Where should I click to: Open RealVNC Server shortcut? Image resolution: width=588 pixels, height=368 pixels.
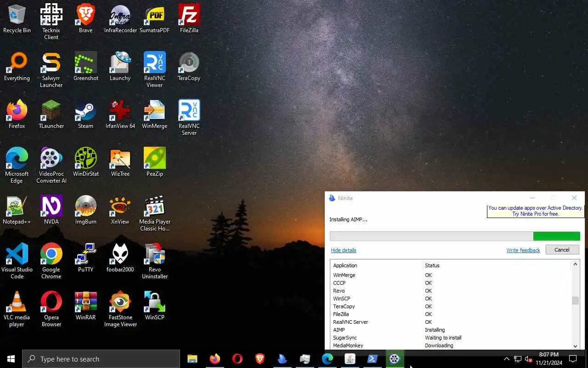click(189, 118)
